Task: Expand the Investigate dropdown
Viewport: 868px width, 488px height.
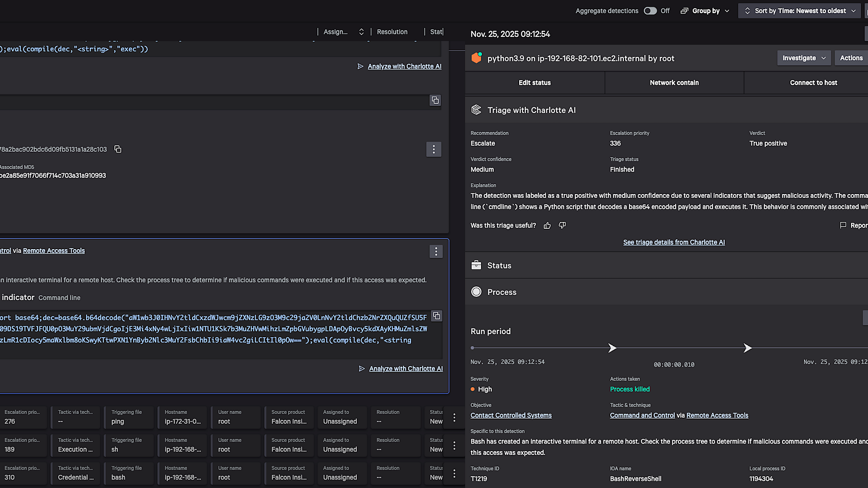Action: click(804, 58)
